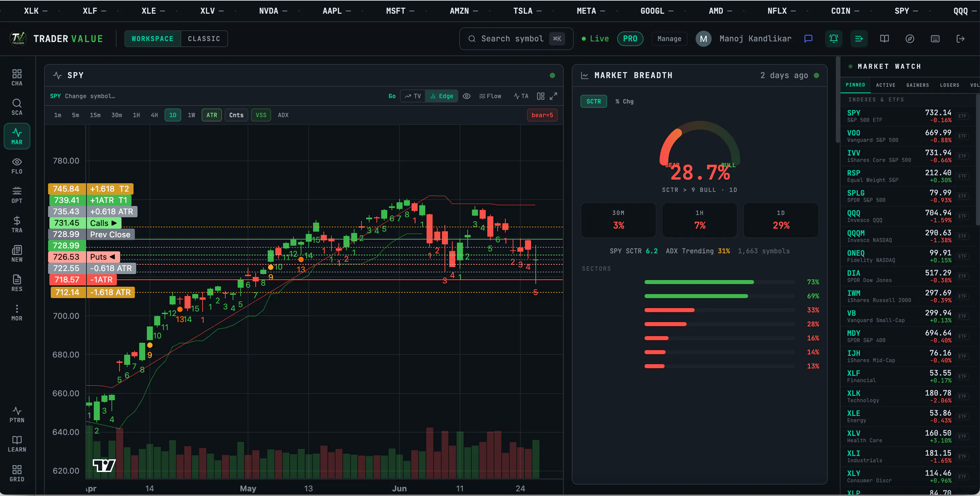Expand the SPY chart to fullscreen
The width and height of the screenshot is (980, 496).
(553, 96)
